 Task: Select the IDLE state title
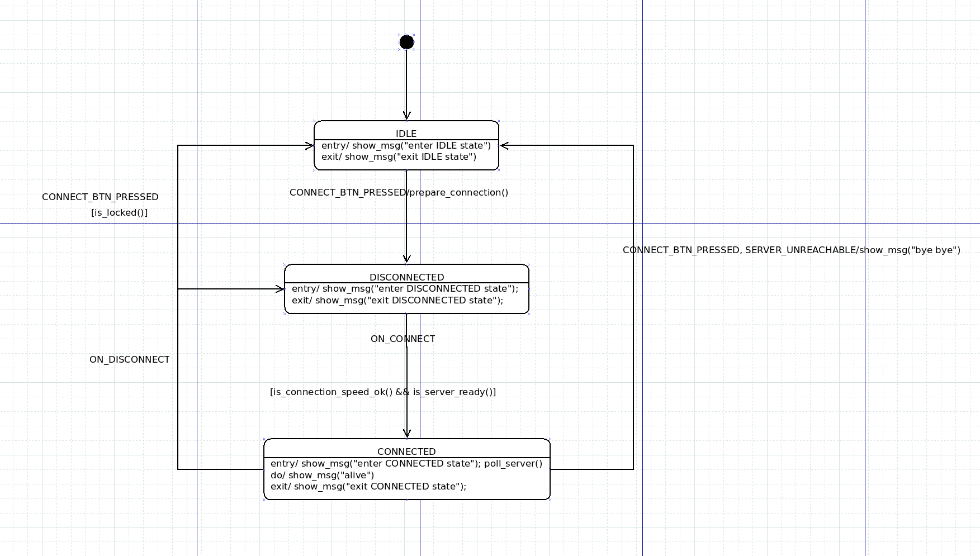406,134
